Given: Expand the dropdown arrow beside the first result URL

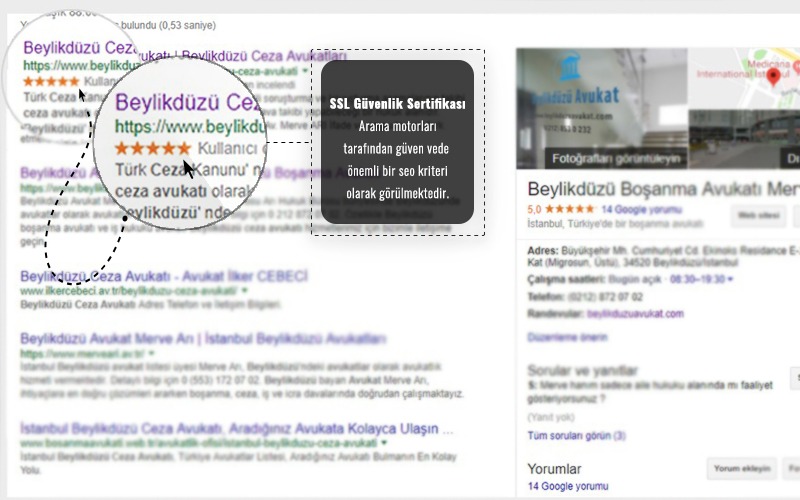Looking at the screenshot, I should coord(305,70).
